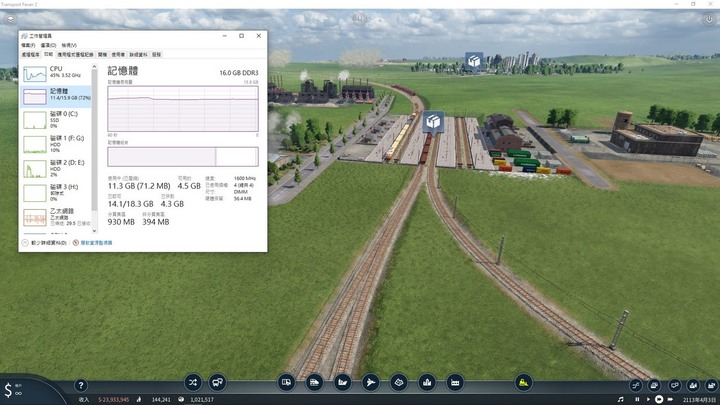Open the fourth layer icon at bottom right
This screenshot has width=720, height=405.
tap(693, 385)
